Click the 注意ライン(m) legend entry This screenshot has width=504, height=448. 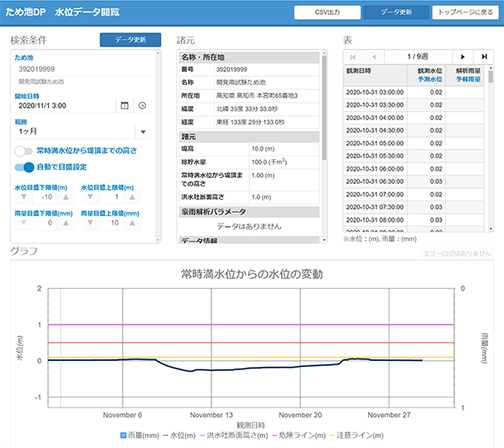click(356, 436)
